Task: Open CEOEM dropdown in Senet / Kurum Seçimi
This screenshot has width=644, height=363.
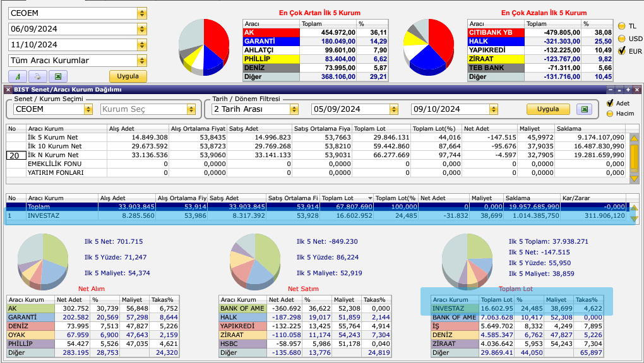Action: [88, 109]
